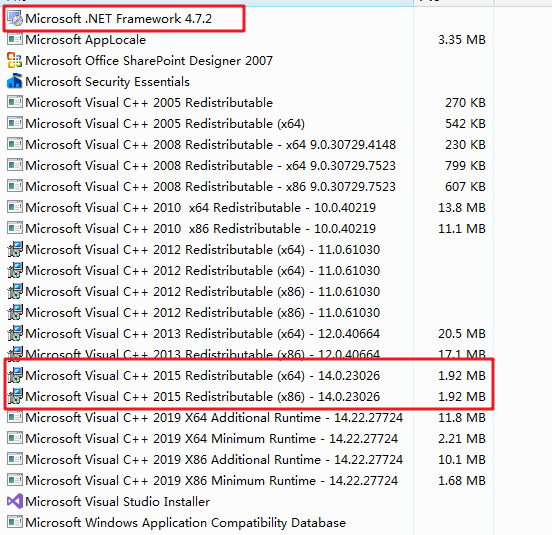Select Visual C++ 2019 X64 Additional Runtime

[x=214, y=417]
